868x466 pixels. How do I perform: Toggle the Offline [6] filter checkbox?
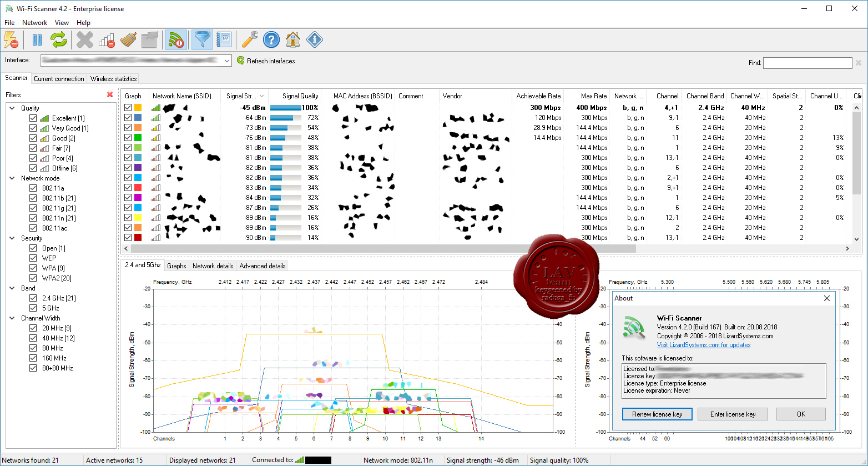pos(33,168)
